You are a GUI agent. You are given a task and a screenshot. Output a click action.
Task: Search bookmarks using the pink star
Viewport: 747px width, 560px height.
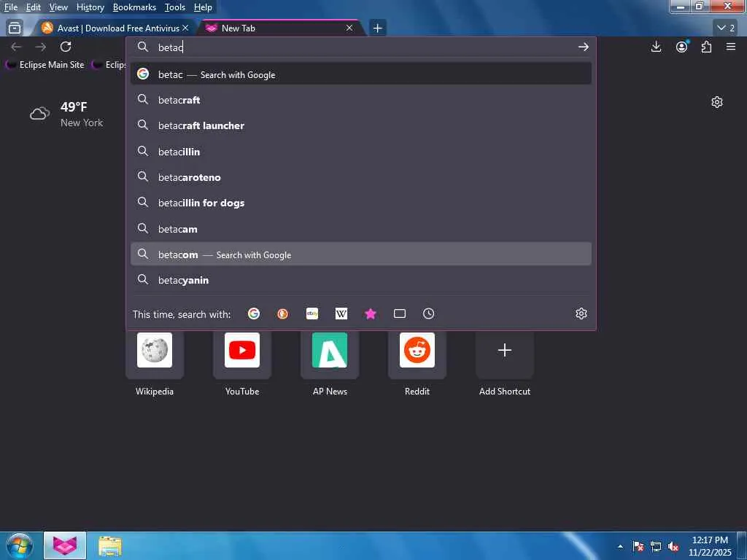coord(370,314)
